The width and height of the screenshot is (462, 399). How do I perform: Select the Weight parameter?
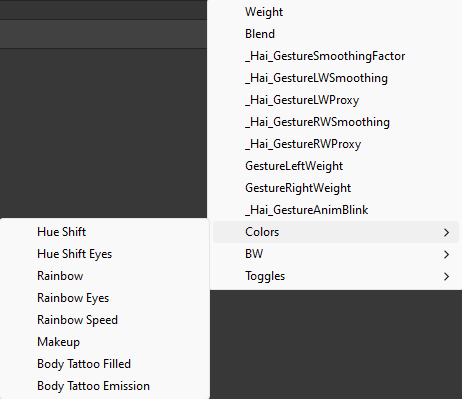coord(336,12)
